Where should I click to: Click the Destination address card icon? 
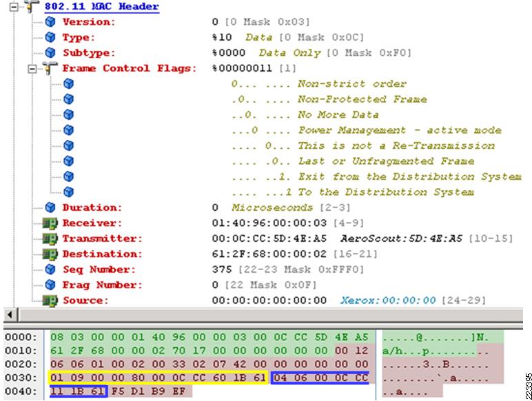50,254
